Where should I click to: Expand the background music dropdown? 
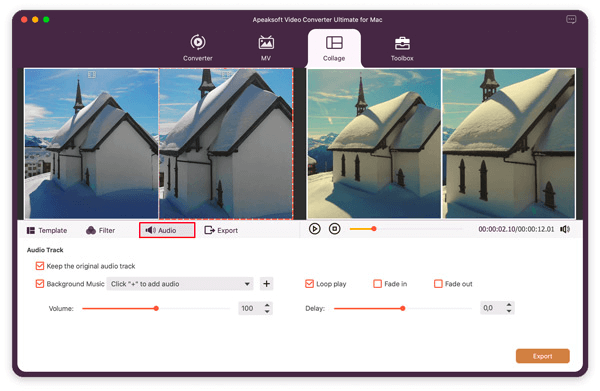point(180,284)
